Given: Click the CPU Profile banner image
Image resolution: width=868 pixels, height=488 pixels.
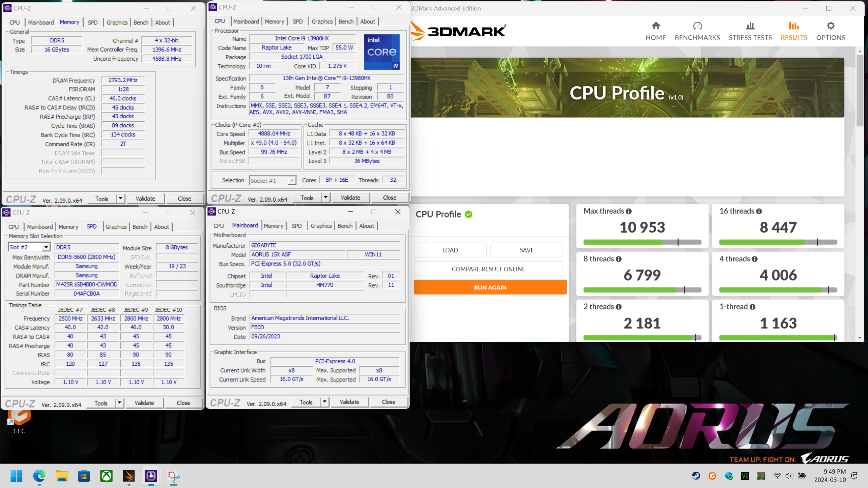Looking at the screenshot, I should tap(627, 88).
